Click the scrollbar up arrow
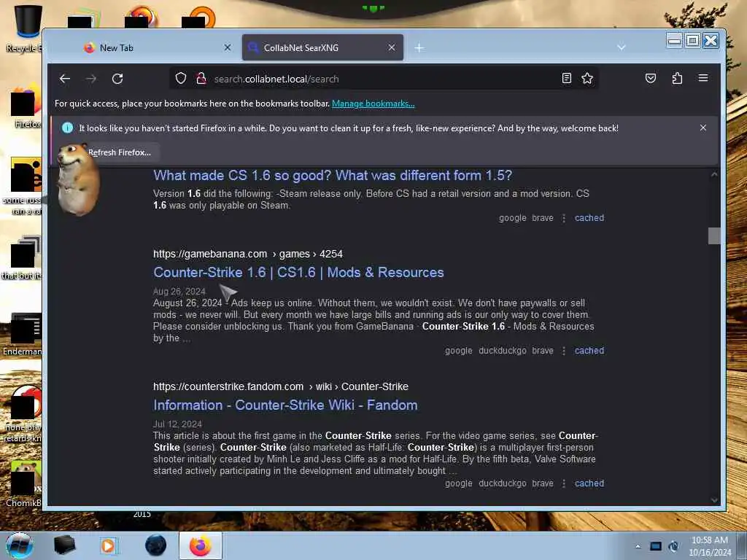The width and height of the screenshot is (747, 560). [x=714, y=174]
